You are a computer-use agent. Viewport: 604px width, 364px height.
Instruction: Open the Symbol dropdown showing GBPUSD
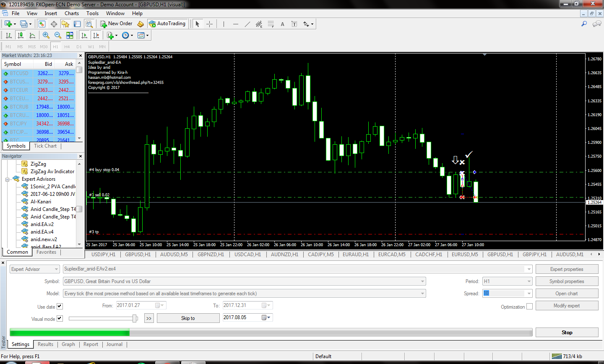(x=422, y=281)
